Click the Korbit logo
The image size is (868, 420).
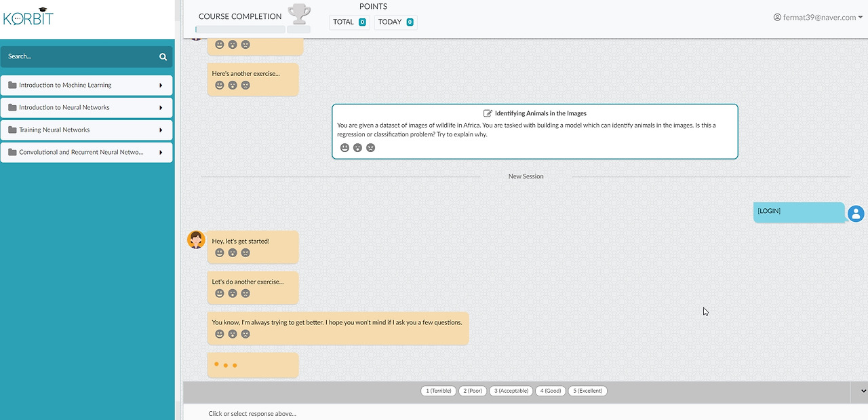[28, 16]
